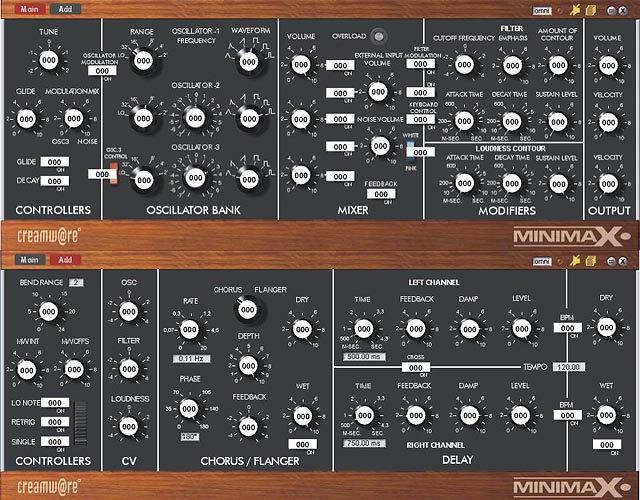Click Oscillator-3 frequency knob
This screenshot has width=640, height=500.
pos(196,178)
